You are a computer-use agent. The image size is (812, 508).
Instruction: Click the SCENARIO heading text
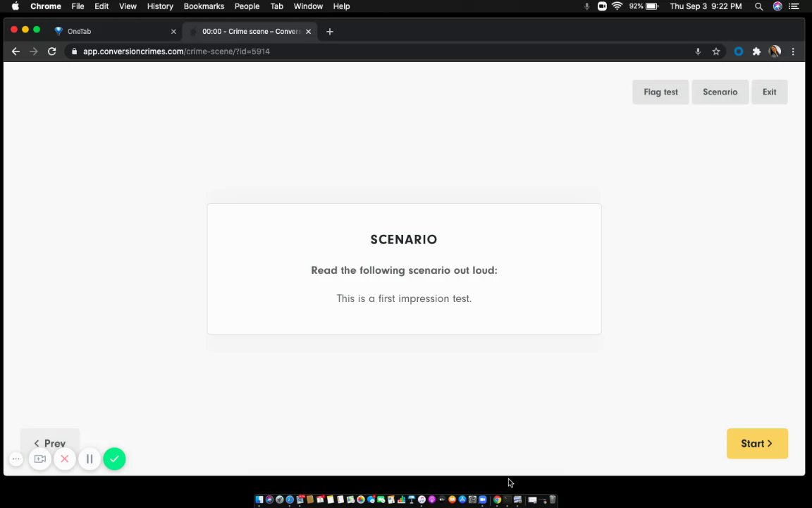(x=404, y=239)
